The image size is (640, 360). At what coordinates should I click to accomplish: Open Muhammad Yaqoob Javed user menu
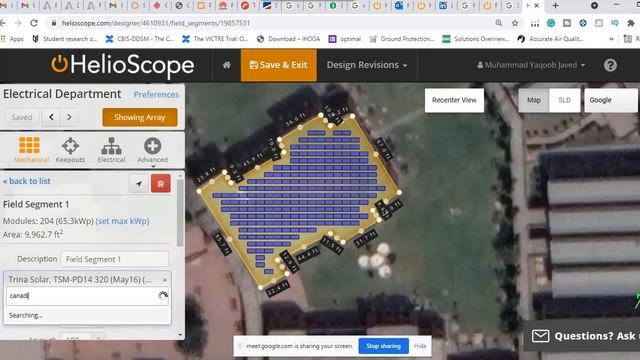click(x=531, y=65)
